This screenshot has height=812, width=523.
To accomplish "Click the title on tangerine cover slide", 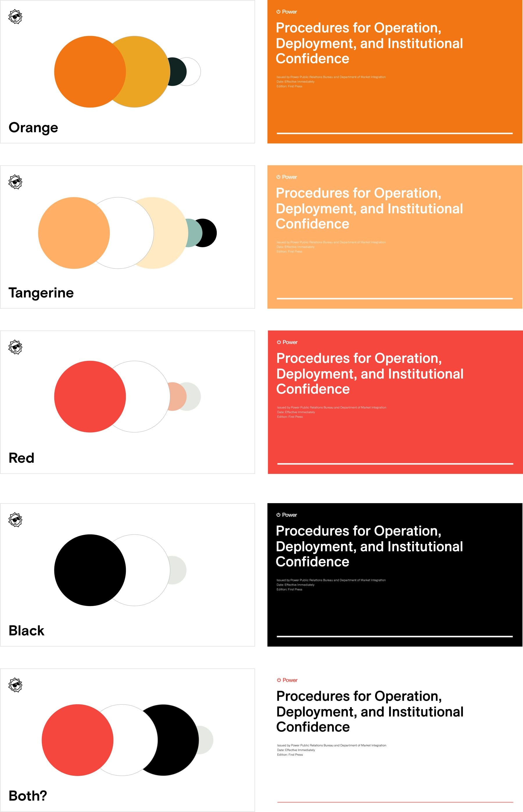I will click(369, 208).
